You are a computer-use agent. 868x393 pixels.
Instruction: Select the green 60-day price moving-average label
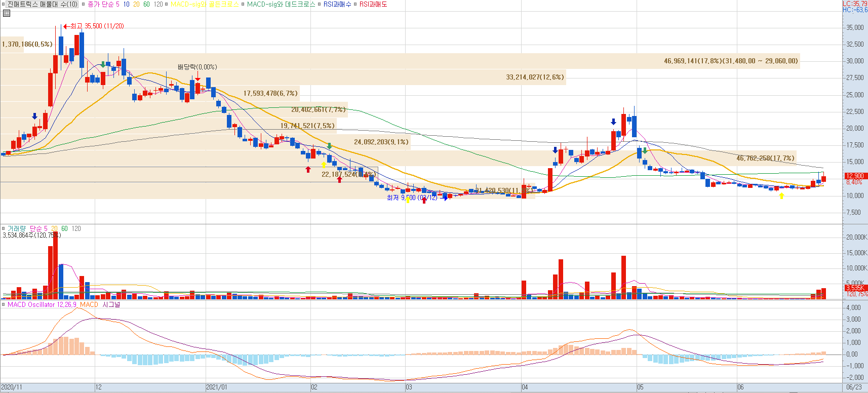[x=146, y=4]
